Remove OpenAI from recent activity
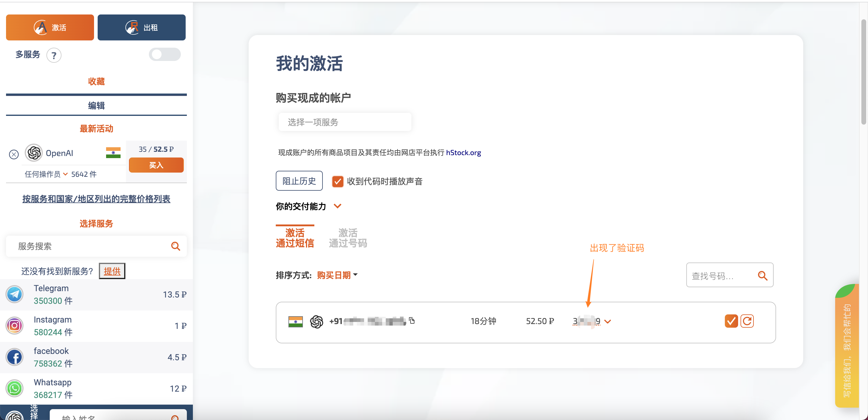 coord(14,154)
